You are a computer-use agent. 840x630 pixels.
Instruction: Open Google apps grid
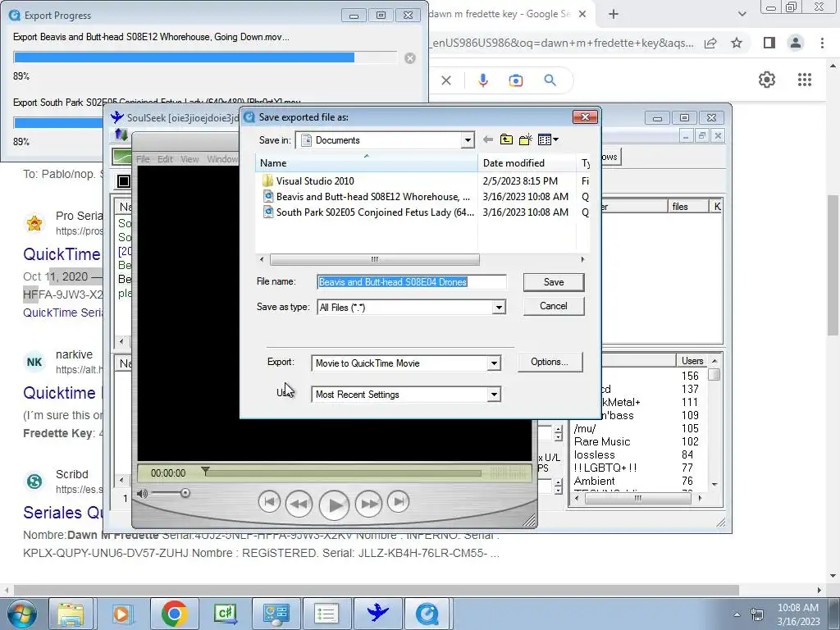(804, 80)
